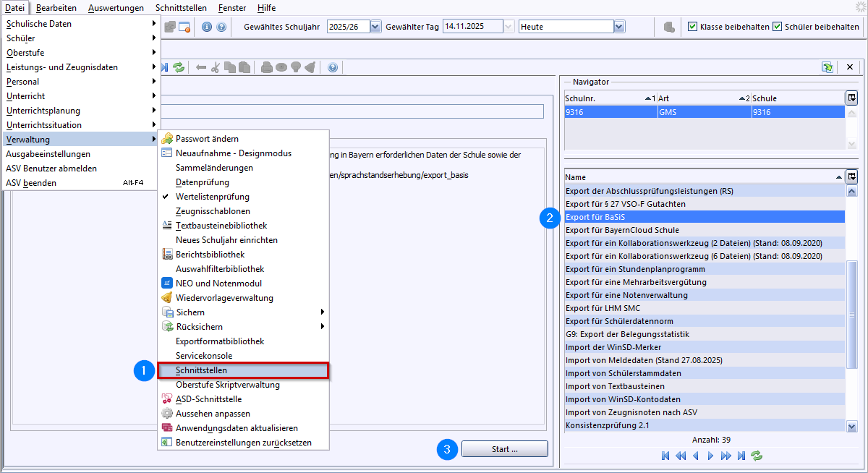Screen dimensions: 868x473
Task: Toggle the checked Wertelistenprüfung entry
Action: click(x=213, y=197)
